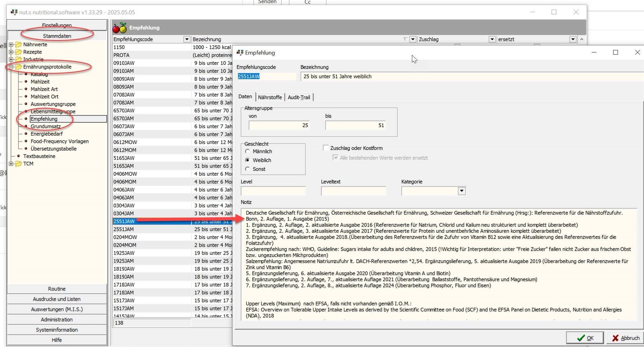Open the Audit-Trail tab
Image resolution: width=644 pixels, height=347 pixels.
click(x=299, y=97)
